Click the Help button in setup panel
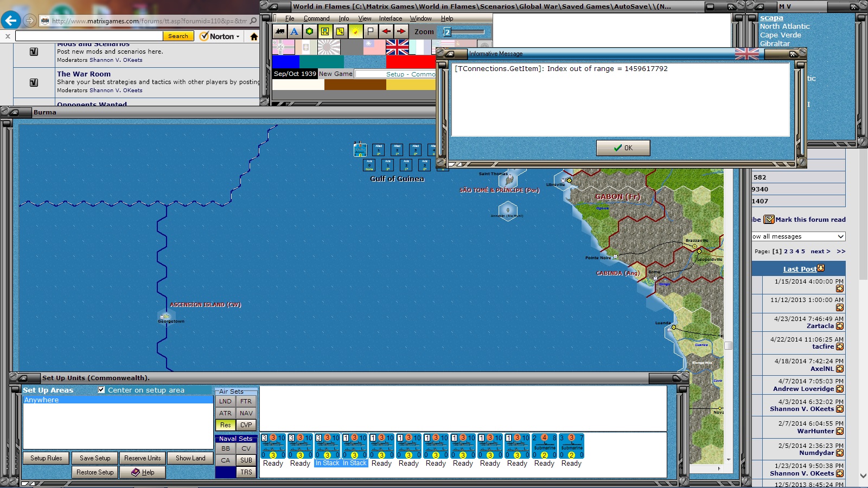 click(143, 472)
